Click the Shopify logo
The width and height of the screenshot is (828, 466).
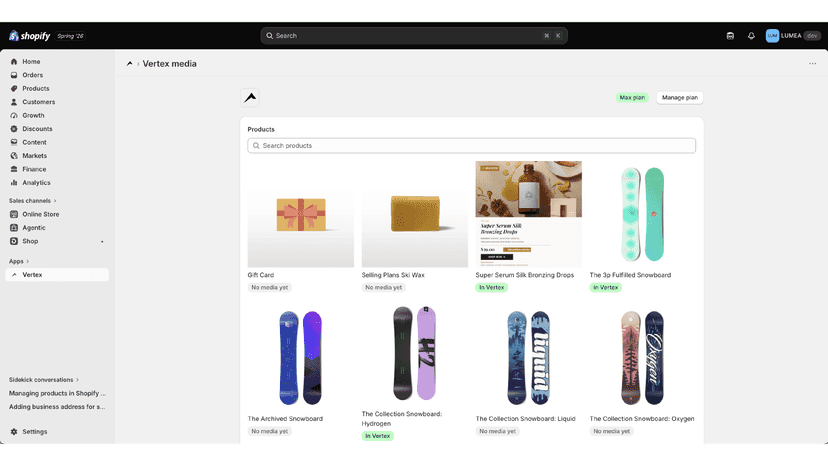(30, 36)
